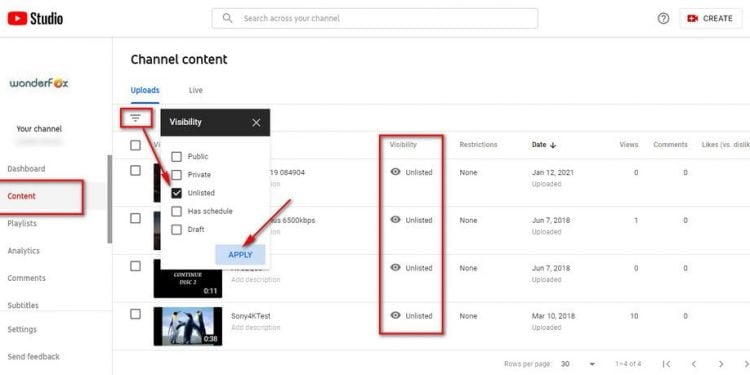Go to the first page of results
This screenshot has height=375, width=750.
[x=667, y=364]
